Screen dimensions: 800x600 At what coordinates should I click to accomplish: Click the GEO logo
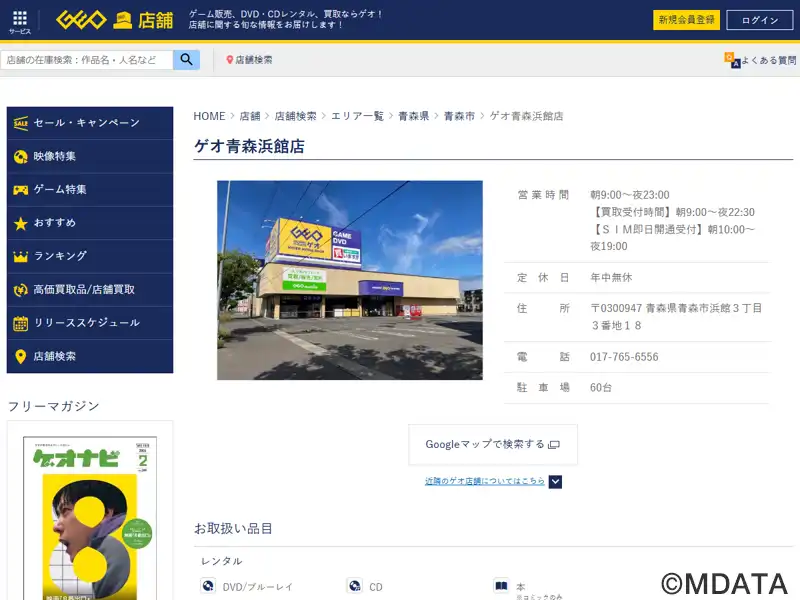(x=81, y=20)
